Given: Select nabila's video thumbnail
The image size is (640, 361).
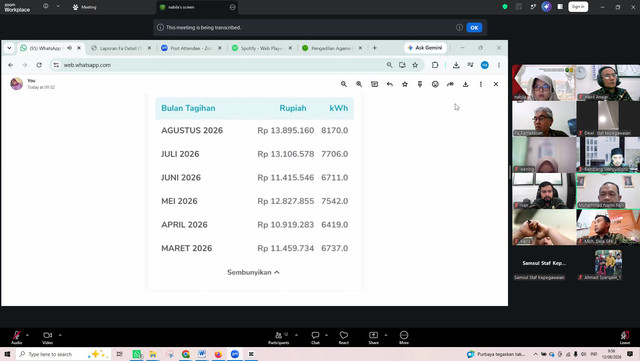Looking at the screenshot, I should pos(544,82).
